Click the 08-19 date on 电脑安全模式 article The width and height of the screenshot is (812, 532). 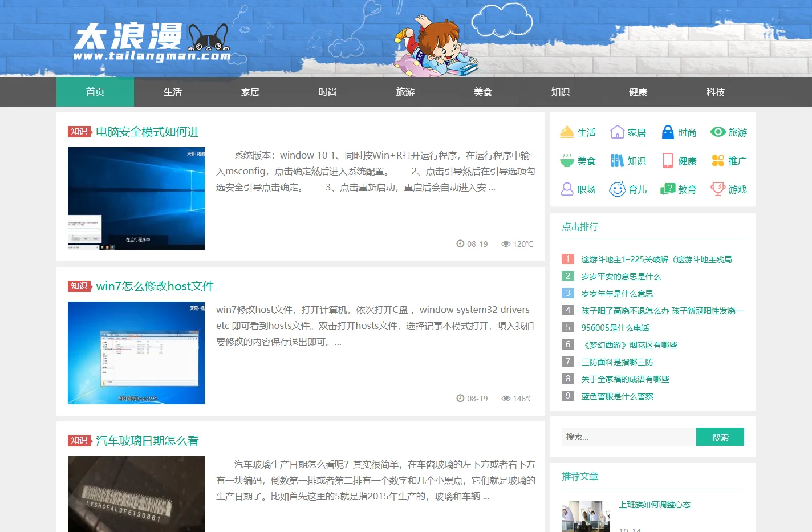[472, 244]
